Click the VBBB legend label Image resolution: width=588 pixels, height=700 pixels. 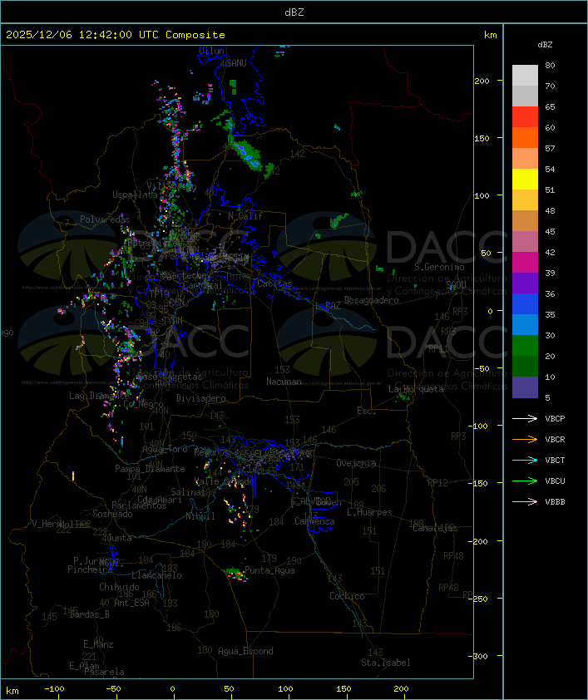click(555, 502)
